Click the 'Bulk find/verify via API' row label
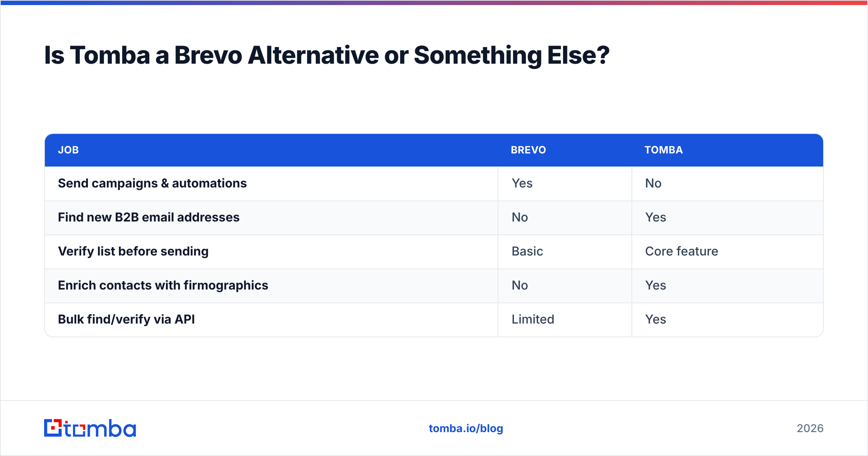868x456 pixels. tap(126, 319)
